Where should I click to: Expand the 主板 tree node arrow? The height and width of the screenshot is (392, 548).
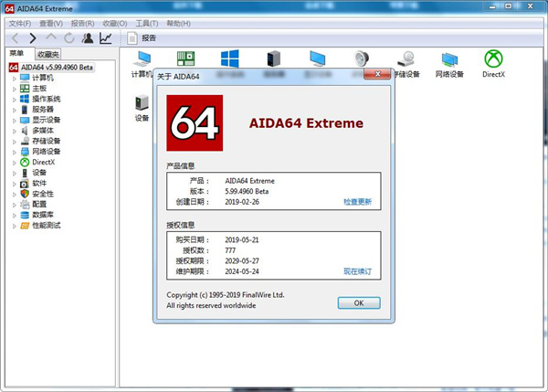[x=15, y=89]
